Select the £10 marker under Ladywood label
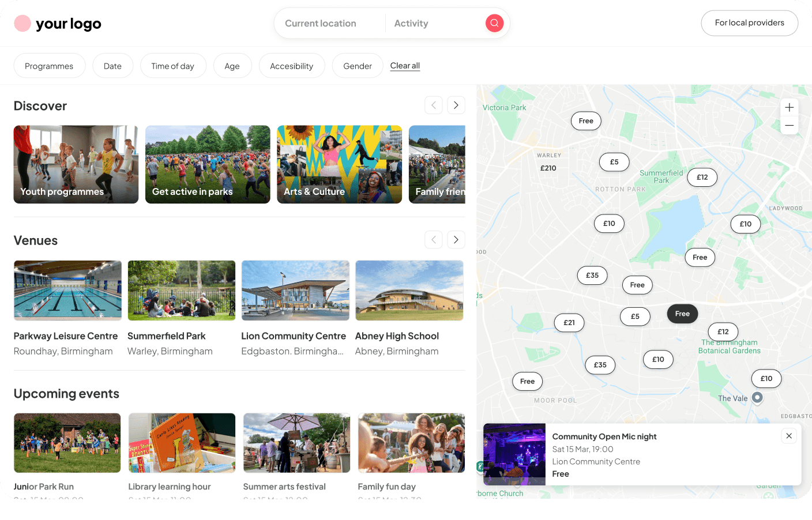This screenshot has height=520, width=812. (746, 224)
